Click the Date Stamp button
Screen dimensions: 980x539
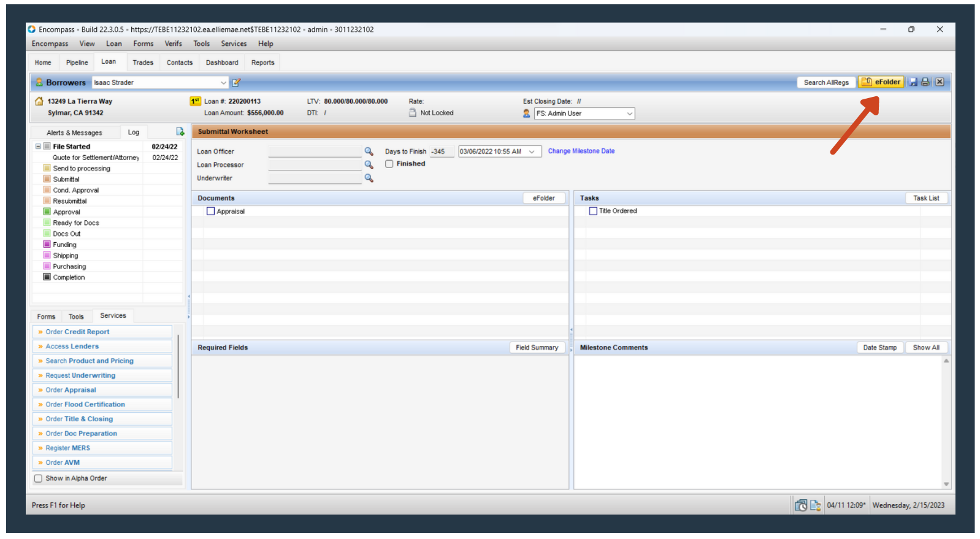tap(880, 348)
